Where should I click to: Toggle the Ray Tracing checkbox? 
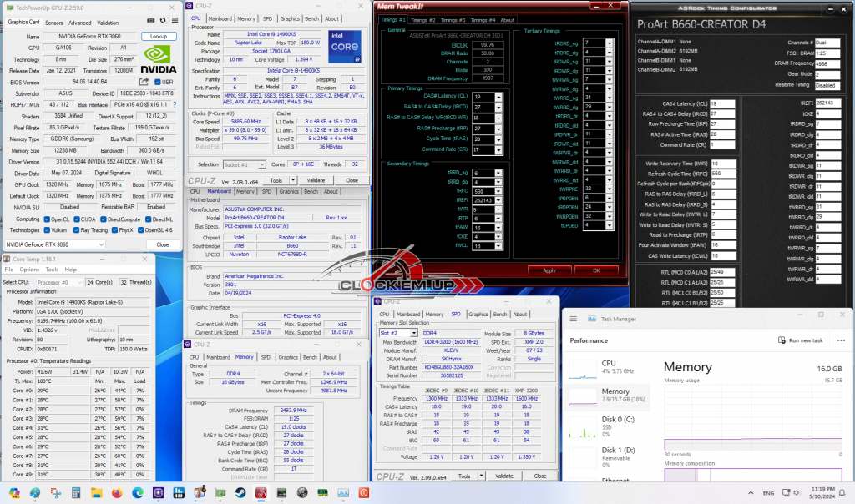76,230
